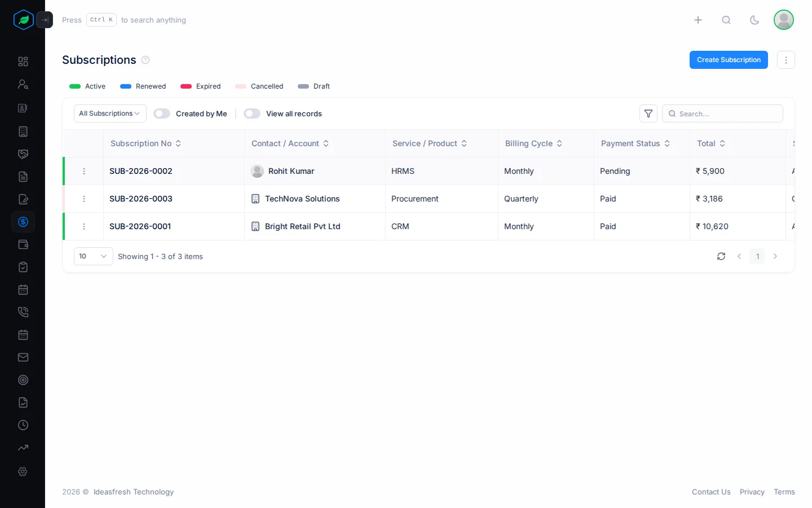Open the user profile avatar

pyautogui.click(x=784, y=20)
